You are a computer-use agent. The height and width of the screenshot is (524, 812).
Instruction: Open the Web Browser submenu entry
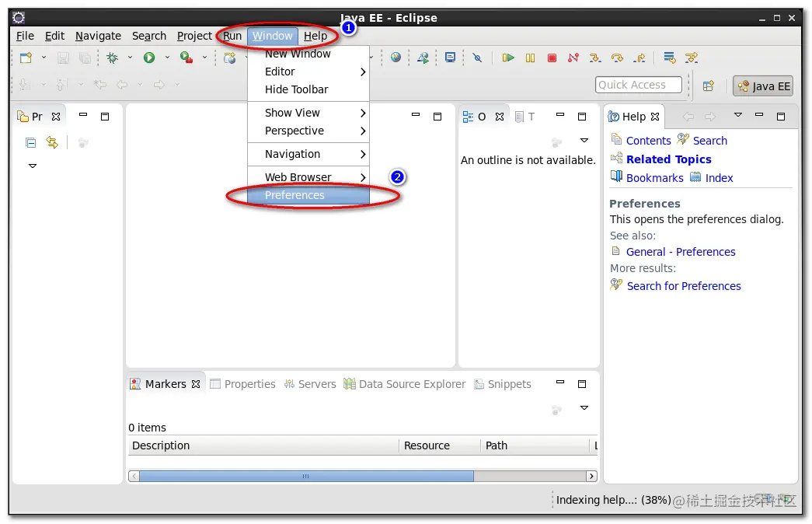[308, 177]
